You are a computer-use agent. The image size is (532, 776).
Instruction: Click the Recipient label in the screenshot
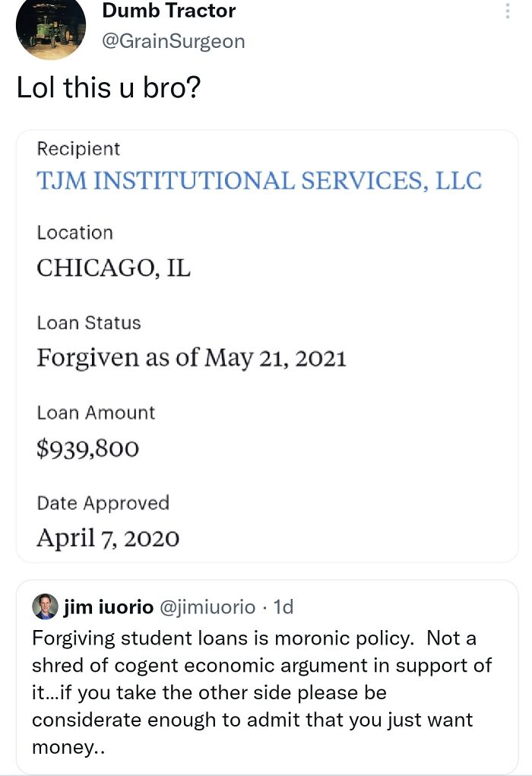click(78, 149)
